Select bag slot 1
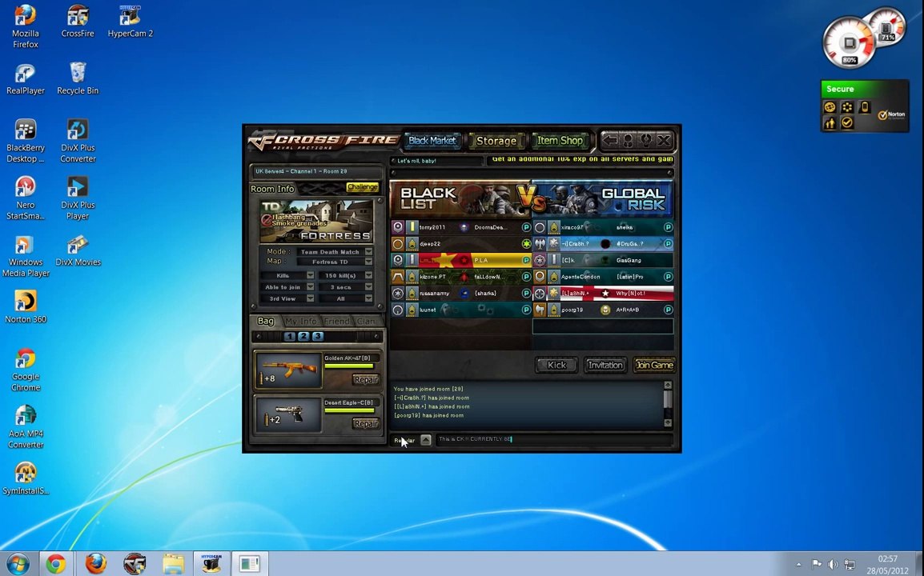 coord(289,336)
